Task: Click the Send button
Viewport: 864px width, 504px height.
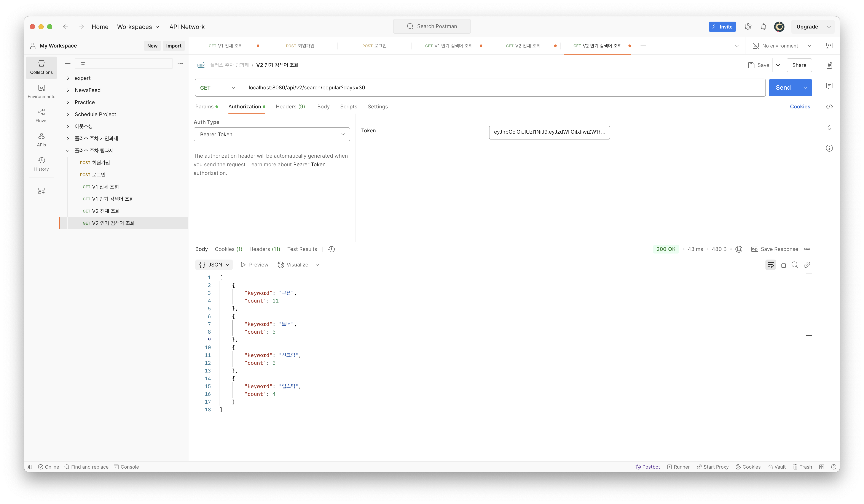Action: click(783, 88)
